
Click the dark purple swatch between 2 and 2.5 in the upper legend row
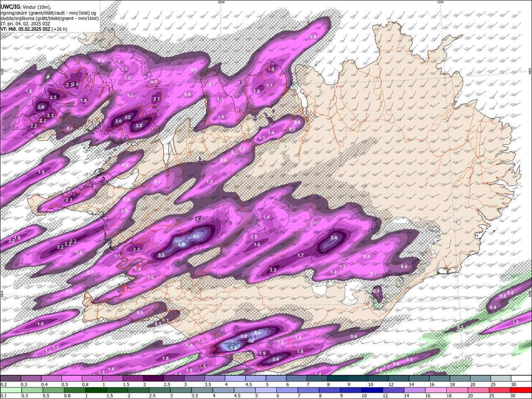153,379
